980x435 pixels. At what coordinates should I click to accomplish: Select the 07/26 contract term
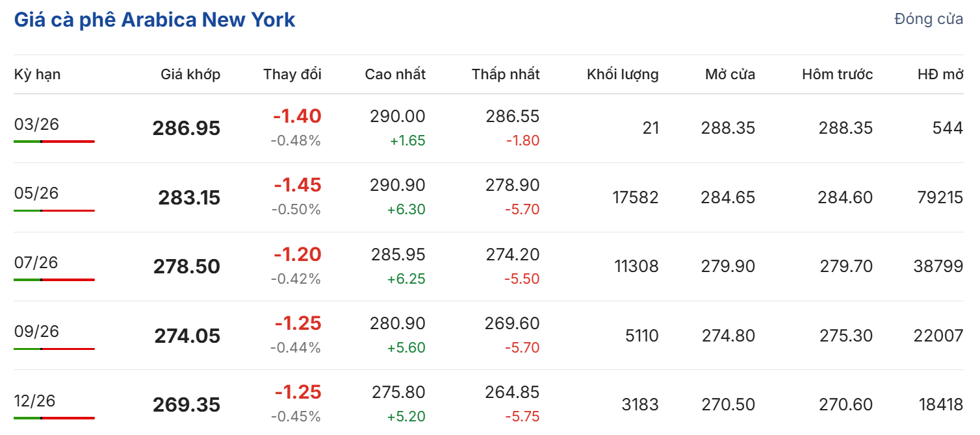coord(36,262)
